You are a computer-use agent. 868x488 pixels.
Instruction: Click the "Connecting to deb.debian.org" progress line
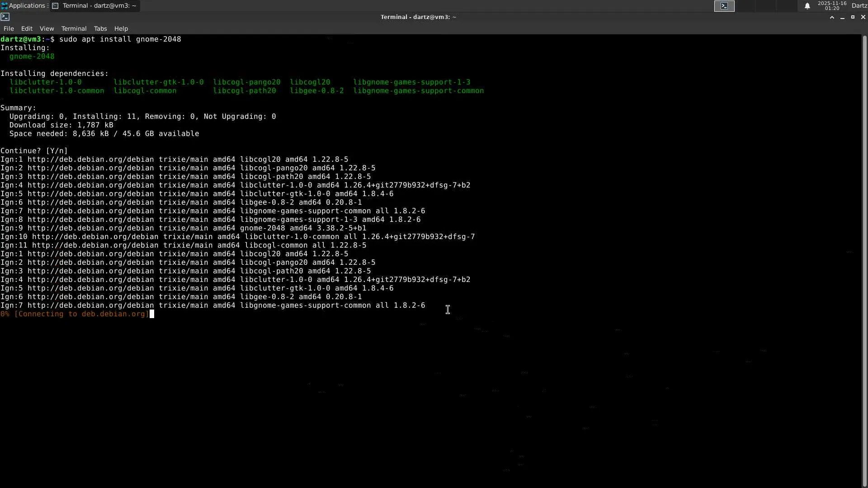pyautogui.click(x=75, y=314)
